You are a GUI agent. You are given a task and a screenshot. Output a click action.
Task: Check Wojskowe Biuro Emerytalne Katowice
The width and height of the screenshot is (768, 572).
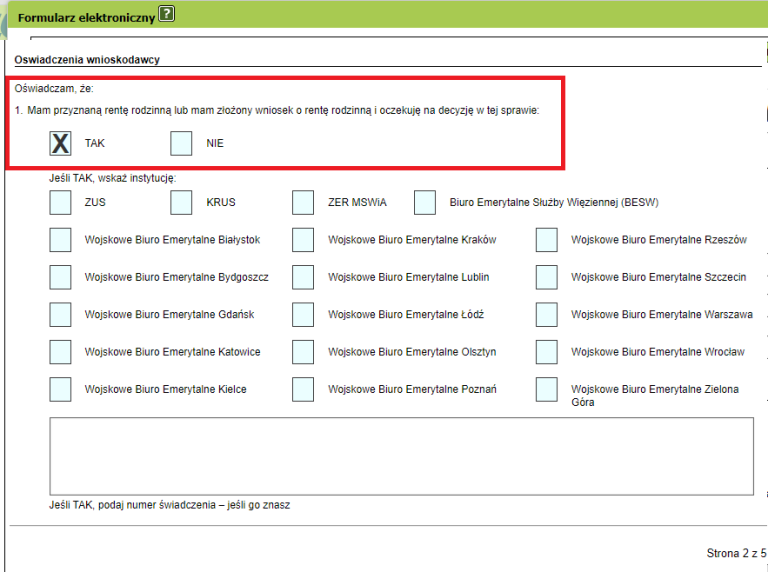61,352
